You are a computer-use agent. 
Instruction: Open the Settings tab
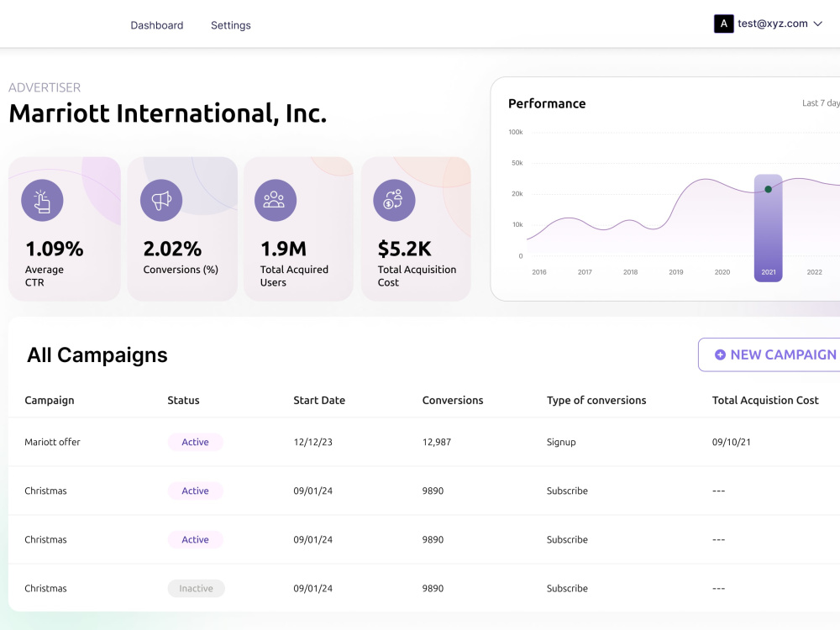point(231,25)
